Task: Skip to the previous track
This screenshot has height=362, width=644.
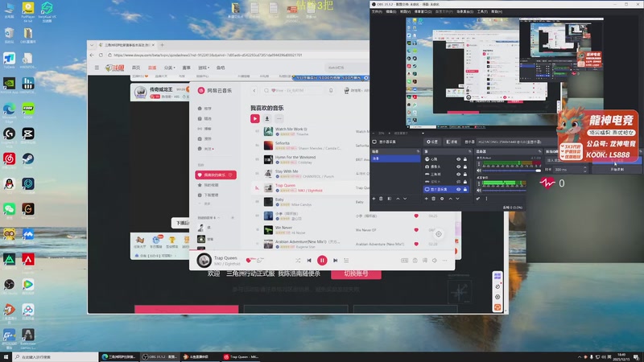Action: coord(309,260)
